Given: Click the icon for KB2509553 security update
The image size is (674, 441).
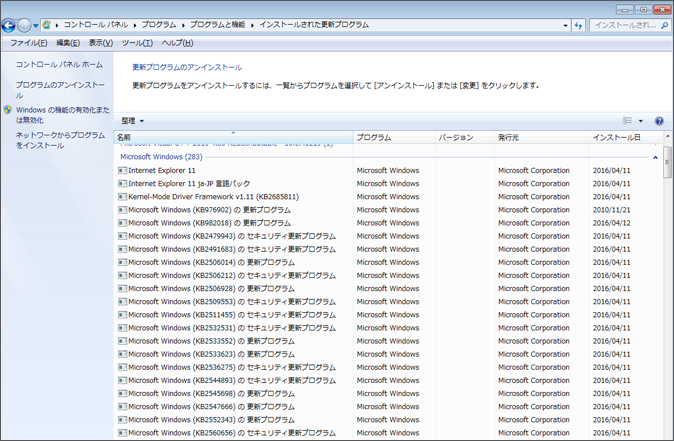Looking at the screenshot, I should pos(123,302).
